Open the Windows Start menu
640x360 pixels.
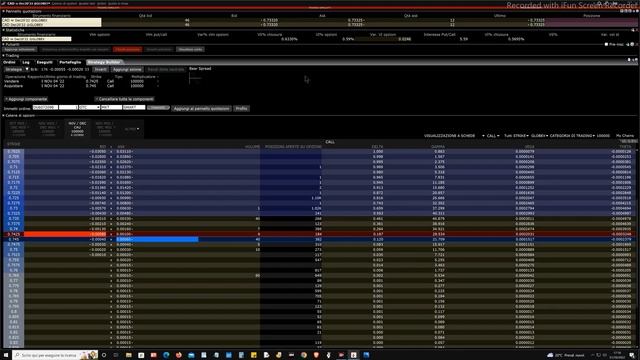coord(6,355)
